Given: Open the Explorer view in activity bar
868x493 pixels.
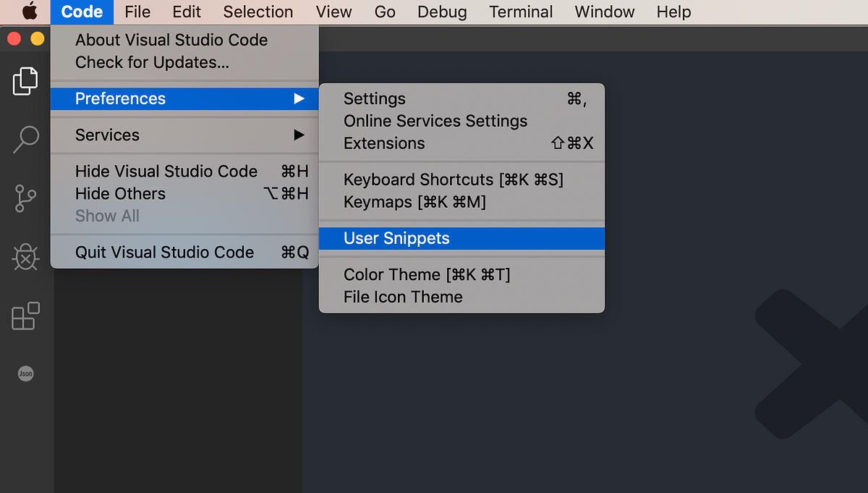Looking at the screenshot, I should coord(25,81).
